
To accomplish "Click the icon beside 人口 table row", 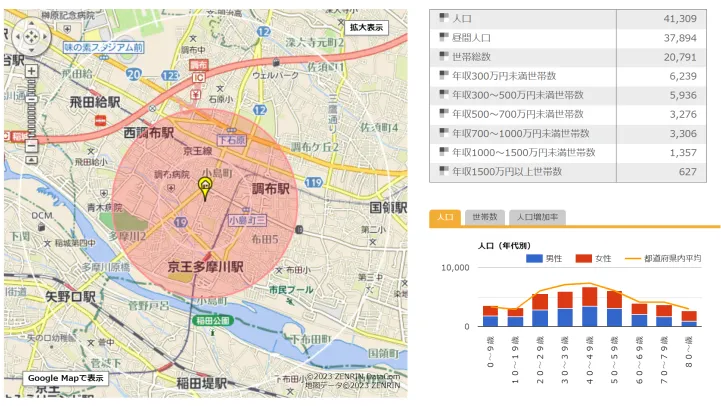I will 444,19.
